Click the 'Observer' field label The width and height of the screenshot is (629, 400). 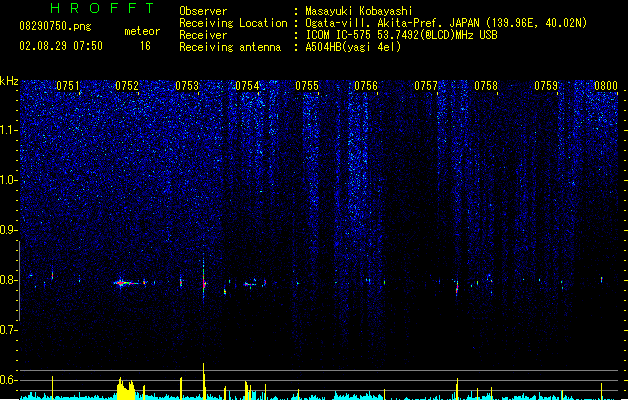(203, 11)
